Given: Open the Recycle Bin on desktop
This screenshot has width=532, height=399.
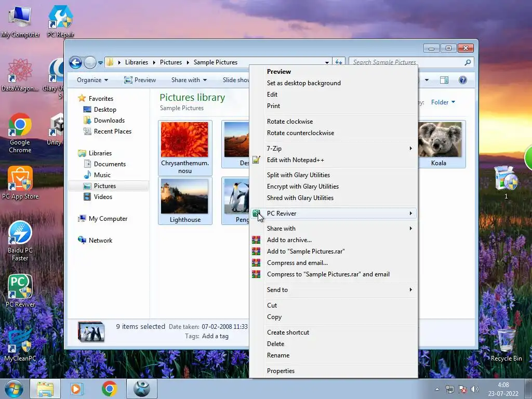Looking at the screenshot, I should [506, 345].
